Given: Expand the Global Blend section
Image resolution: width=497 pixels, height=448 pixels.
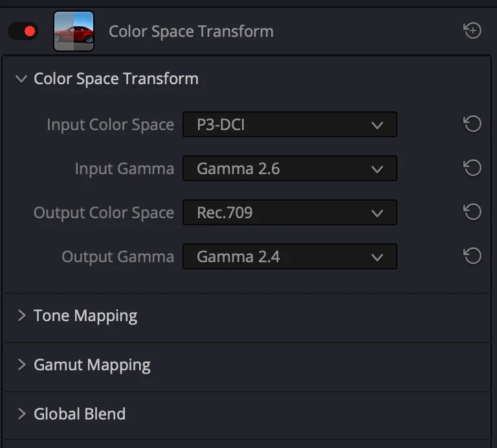Looking at the screenshot, I should coord(21,414).
